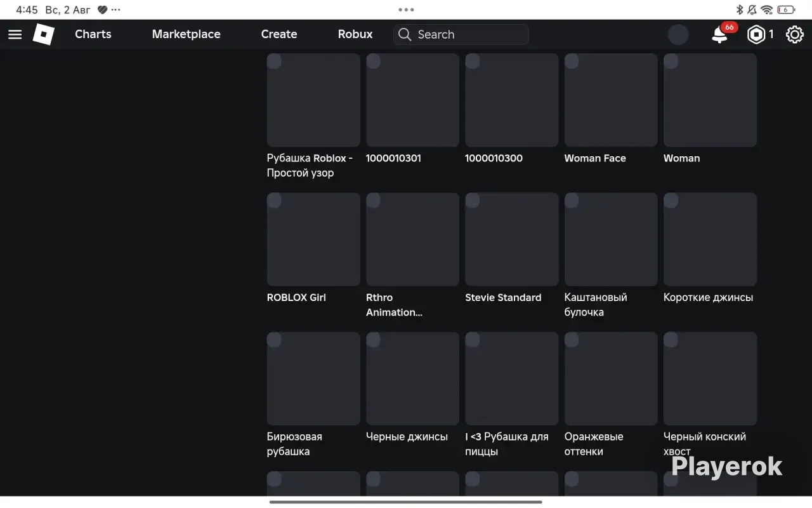Switch to the Create tab

(279, 34)
